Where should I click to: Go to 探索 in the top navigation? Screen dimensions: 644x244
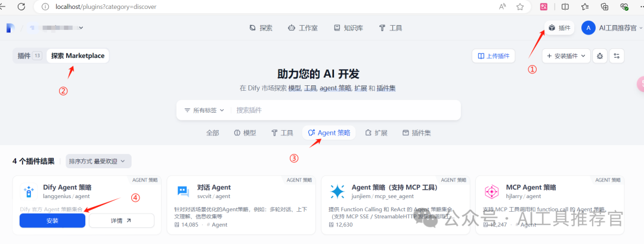point(261,28)
